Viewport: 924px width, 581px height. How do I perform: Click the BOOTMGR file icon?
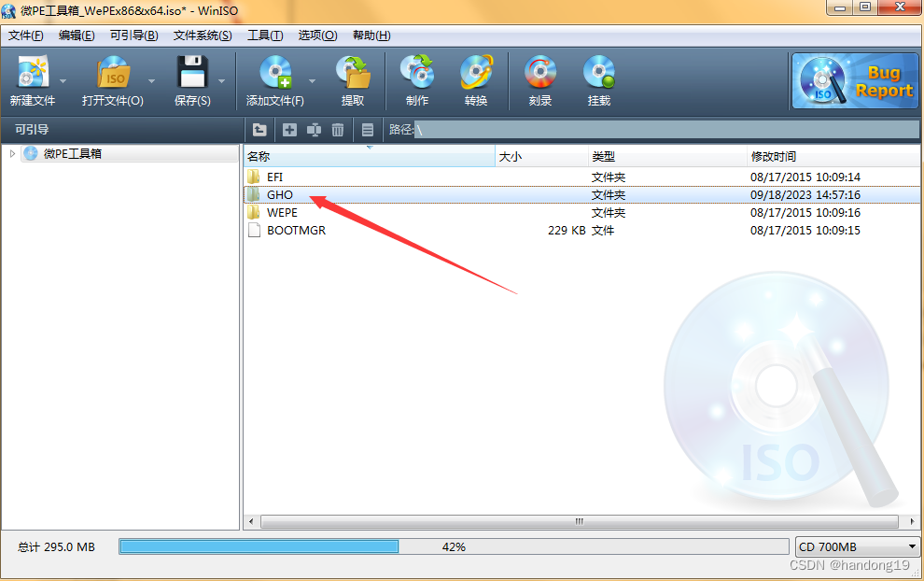point(254,230)
